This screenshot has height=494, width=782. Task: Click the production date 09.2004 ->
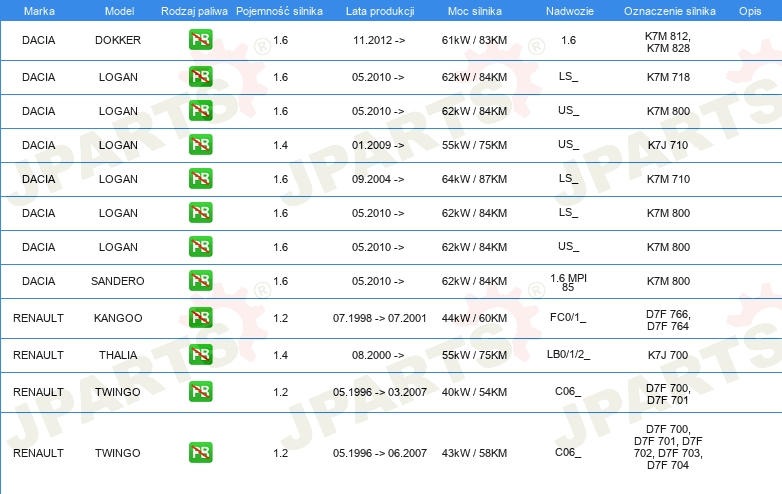(378, 179)
